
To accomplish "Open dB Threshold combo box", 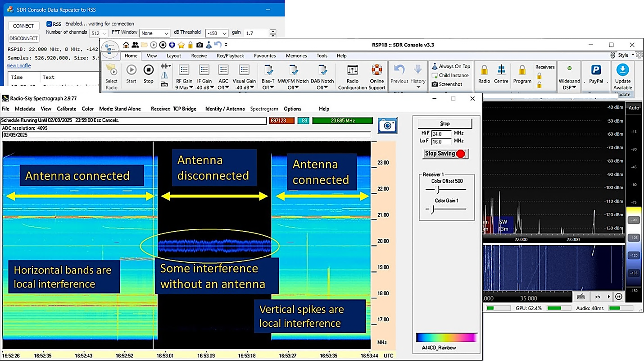I will tap(217, 33).
